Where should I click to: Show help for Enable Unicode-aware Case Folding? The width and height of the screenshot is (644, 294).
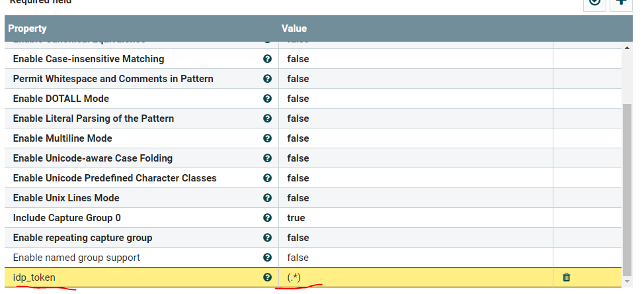pos(267,158)
